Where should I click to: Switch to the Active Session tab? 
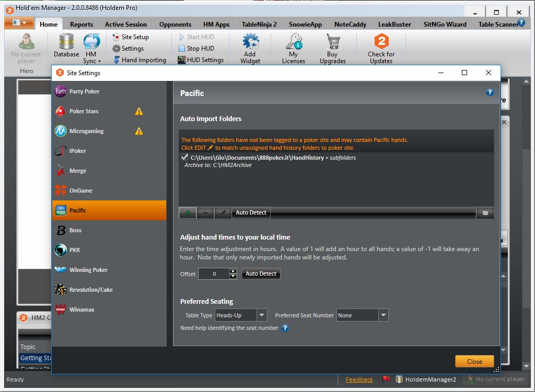click(126, 24)
